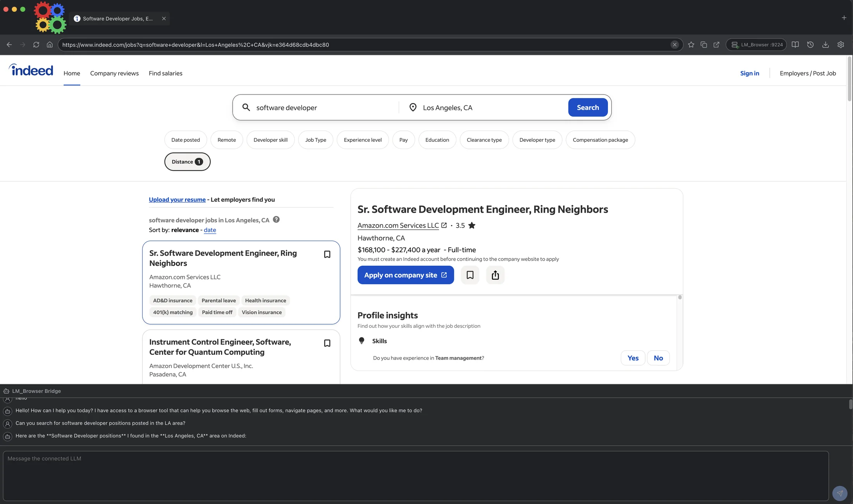Click the 401(k) matching tag
The width and height of the screenshot is (853, 504).
click(x=173, y=312)
